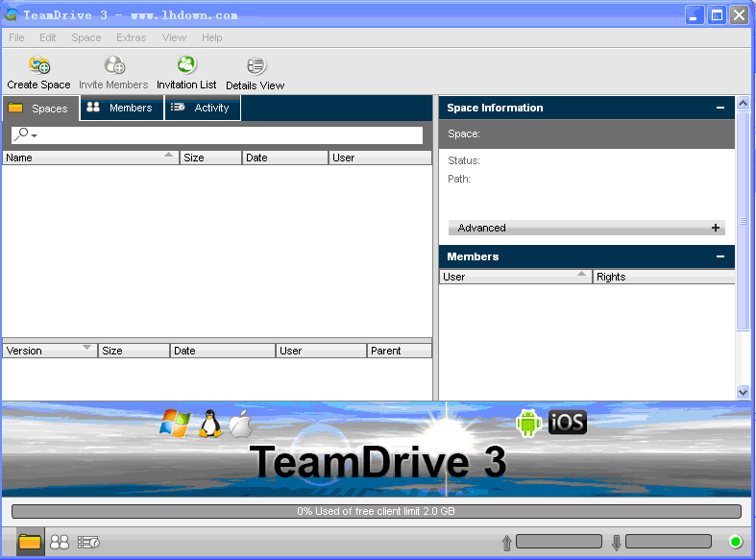The image size is (756, 560).
Task: Click the Space: label row
Action: pos(587,134)
